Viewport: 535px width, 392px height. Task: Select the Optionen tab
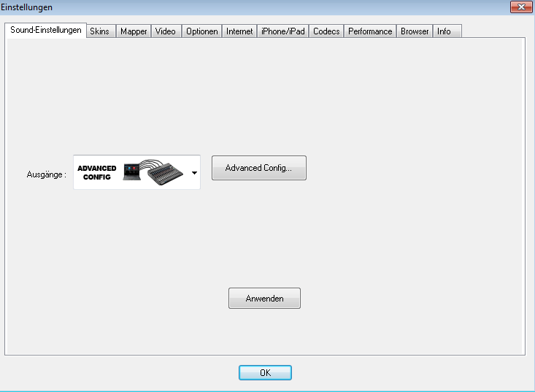[202, 31]
